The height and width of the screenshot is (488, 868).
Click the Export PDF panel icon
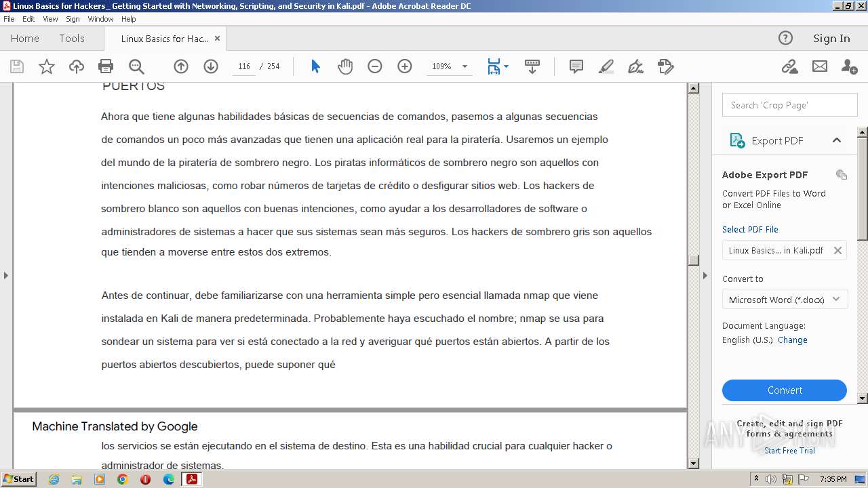737,140
